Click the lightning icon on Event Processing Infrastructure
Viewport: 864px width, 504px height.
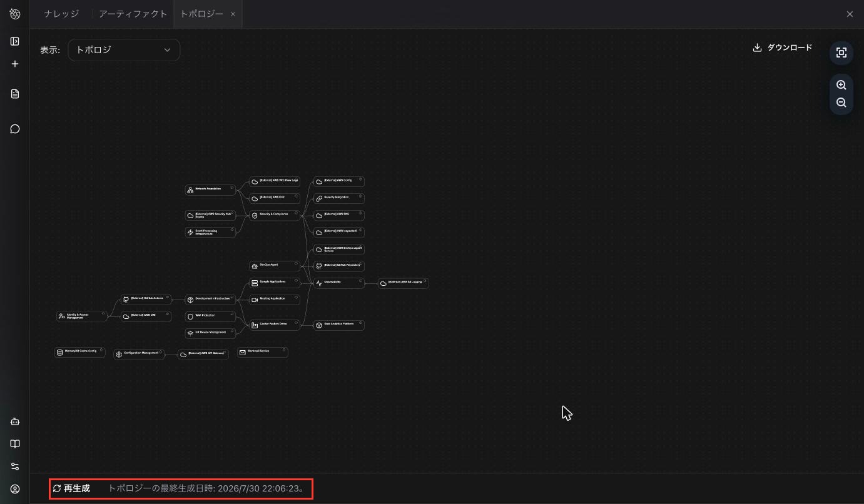(x=190, y=233)
